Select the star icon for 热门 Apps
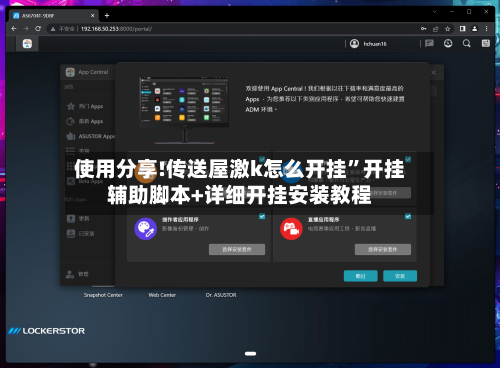 [71, 106]
